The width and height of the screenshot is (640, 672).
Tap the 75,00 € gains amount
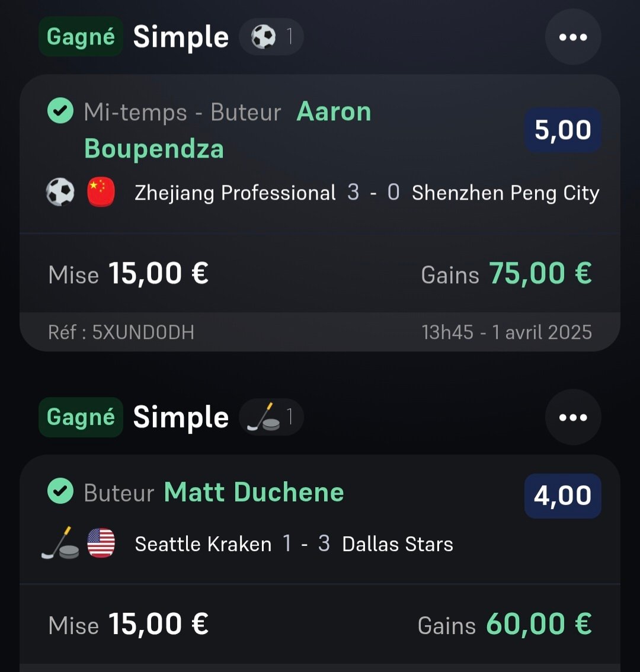[x=540, y=273]
